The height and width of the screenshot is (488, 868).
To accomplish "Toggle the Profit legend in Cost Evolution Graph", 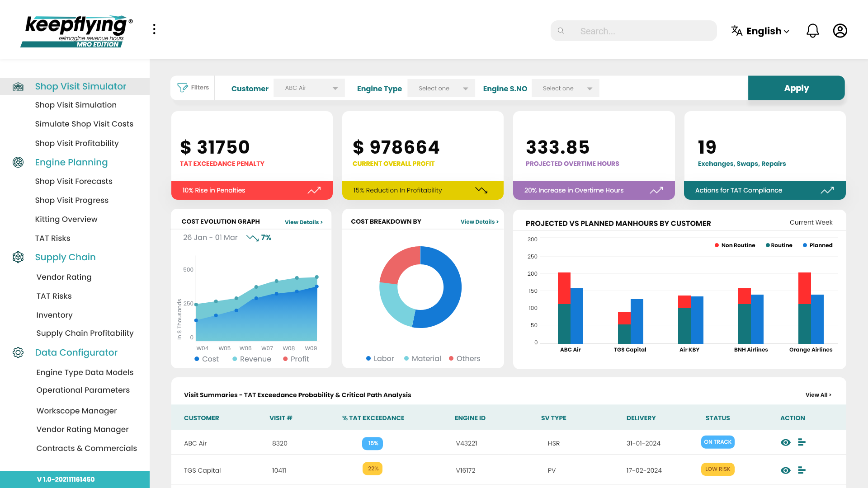I will click(296, 359).
